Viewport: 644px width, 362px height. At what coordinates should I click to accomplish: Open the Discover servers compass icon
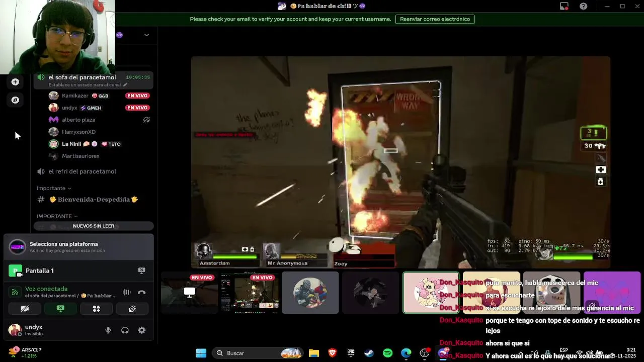pyautogui.click(x=15, y=100)
